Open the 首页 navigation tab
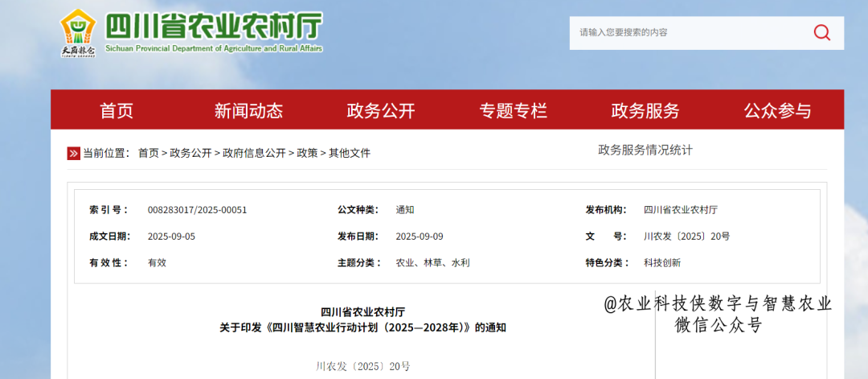The width and height of the screenshot is (868, 379). 117,111
